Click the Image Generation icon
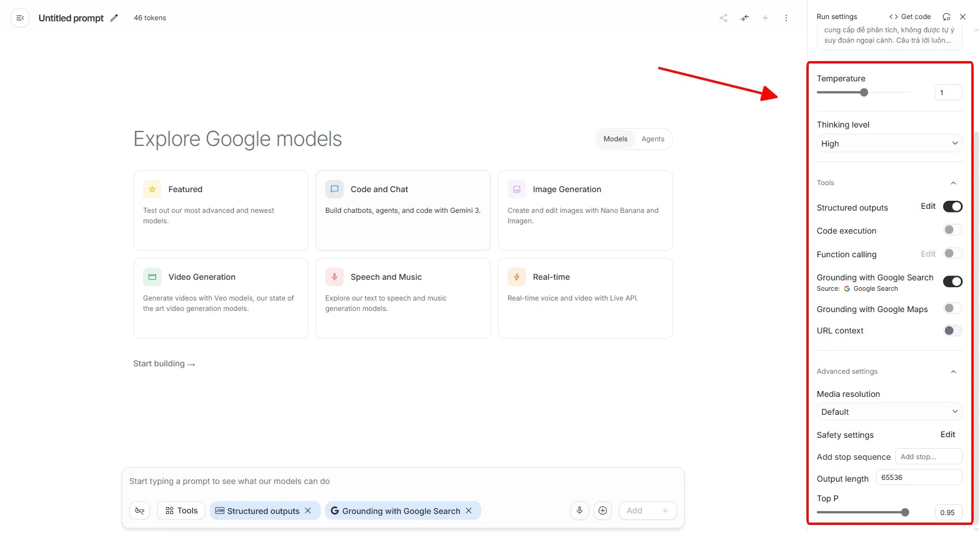The image size is (980, 533). coord(517,189)
